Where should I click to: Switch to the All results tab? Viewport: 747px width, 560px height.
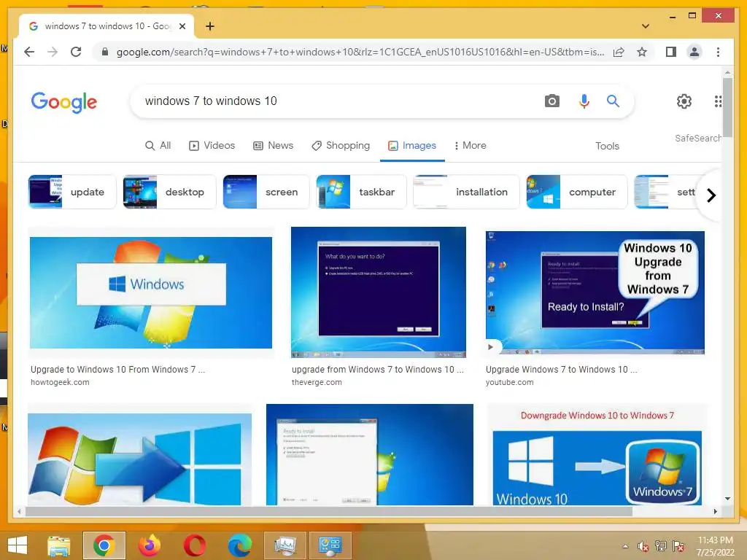coord(158,145)
